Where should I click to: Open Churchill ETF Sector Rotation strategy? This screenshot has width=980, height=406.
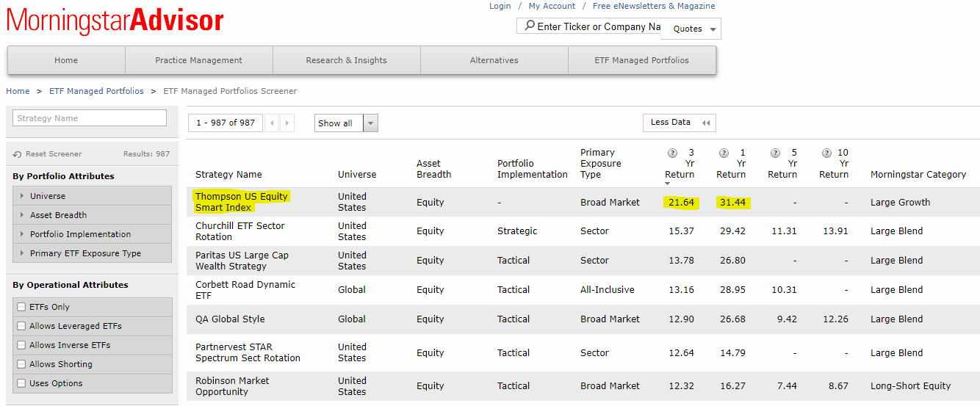240,231
